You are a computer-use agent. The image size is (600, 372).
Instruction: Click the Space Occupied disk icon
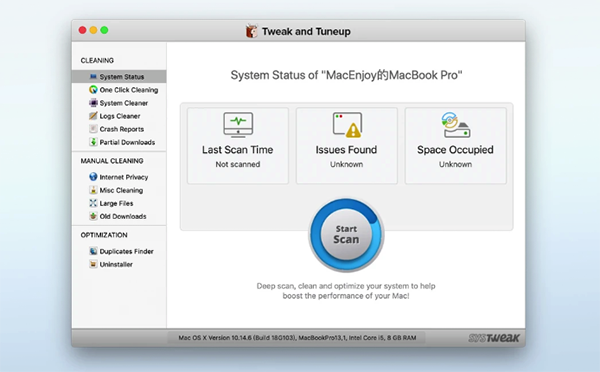coord(455,125)
